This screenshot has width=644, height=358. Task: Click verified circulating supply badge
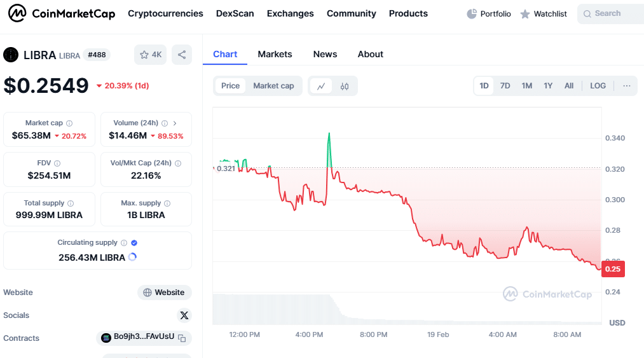coord(134,243)
